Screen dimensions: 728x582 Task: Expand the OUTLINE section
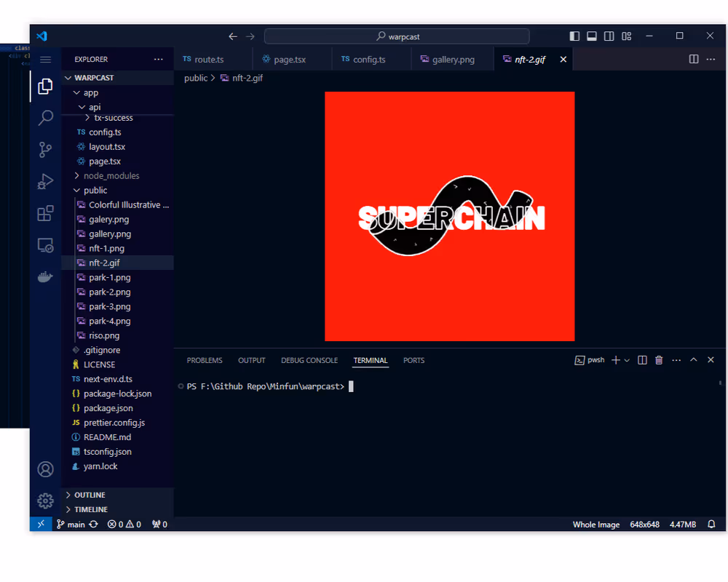coord(89,495)
